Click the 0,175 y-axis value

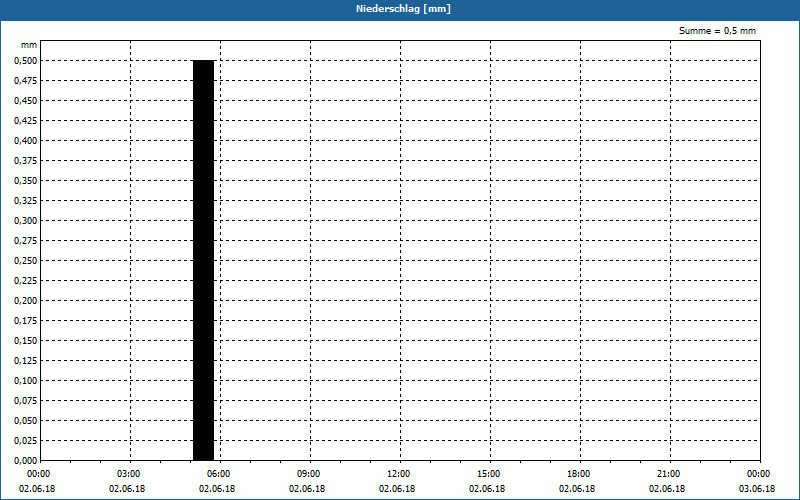click(26, 321)
